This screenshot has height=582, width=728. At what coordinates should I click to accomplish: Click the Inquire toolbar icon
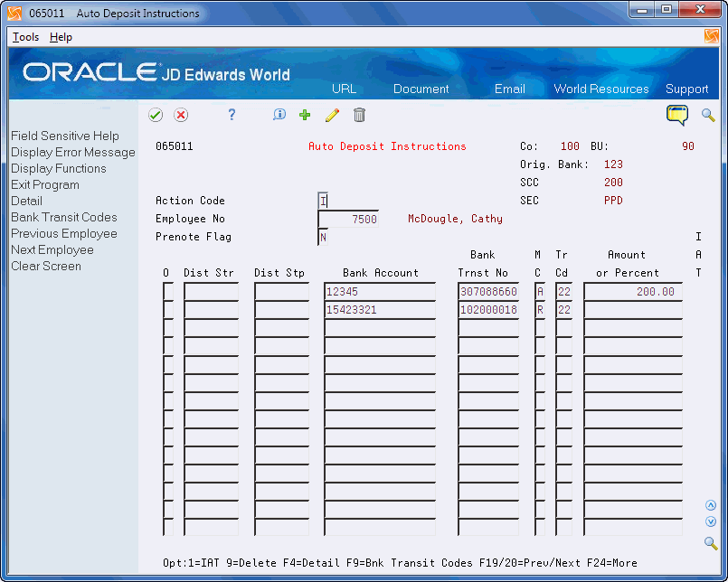(279, 114)
